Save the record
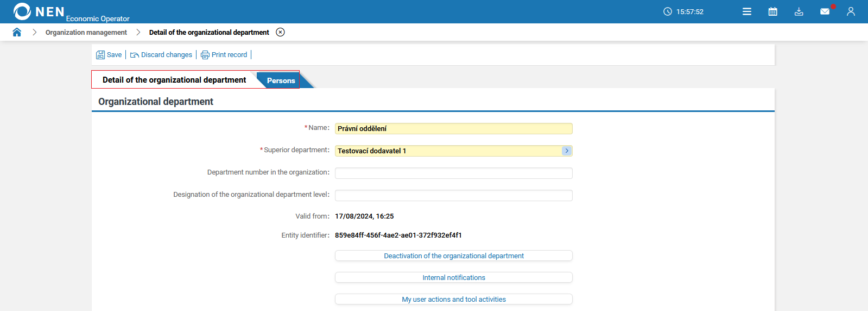The image size is (868, 311). [x=109, y=55]
